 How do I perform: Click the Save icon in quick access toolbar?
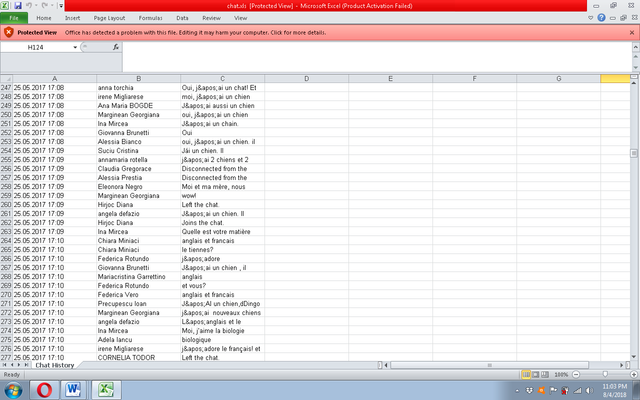tap(18, 6)
